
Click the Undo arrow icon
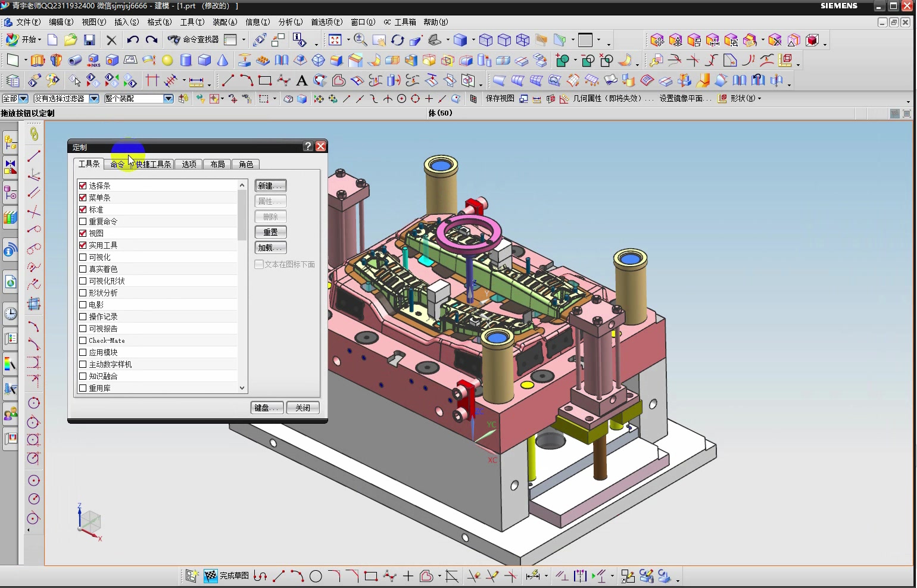pos(132,40)
